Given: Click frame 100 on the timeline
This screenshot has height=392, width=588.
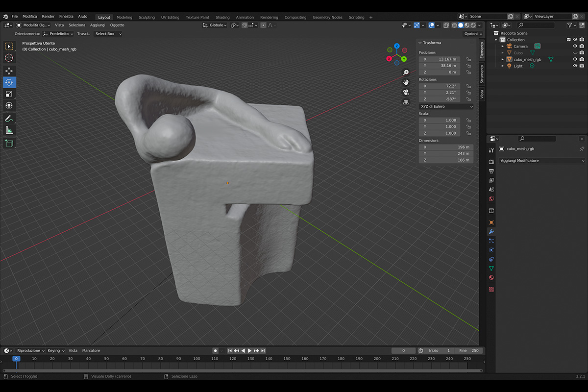Looking at the screenshot, I should click(196, 359).
